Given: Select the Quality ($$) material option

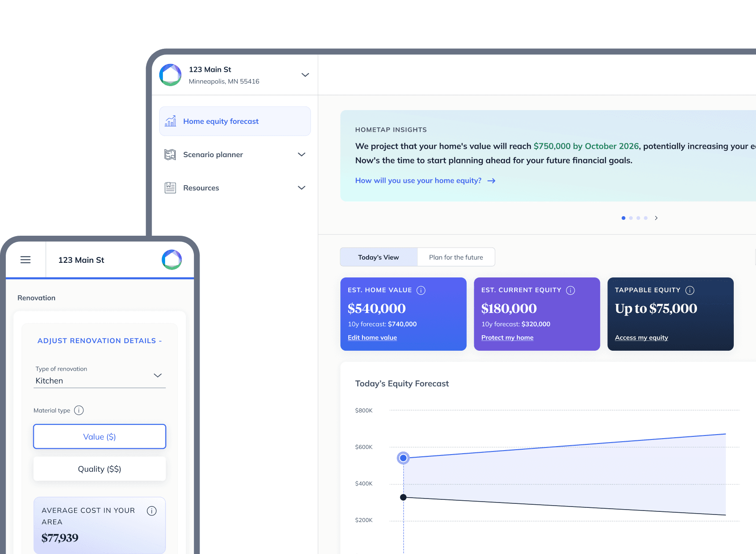Looking at the screenshot, I should [100, 469].
